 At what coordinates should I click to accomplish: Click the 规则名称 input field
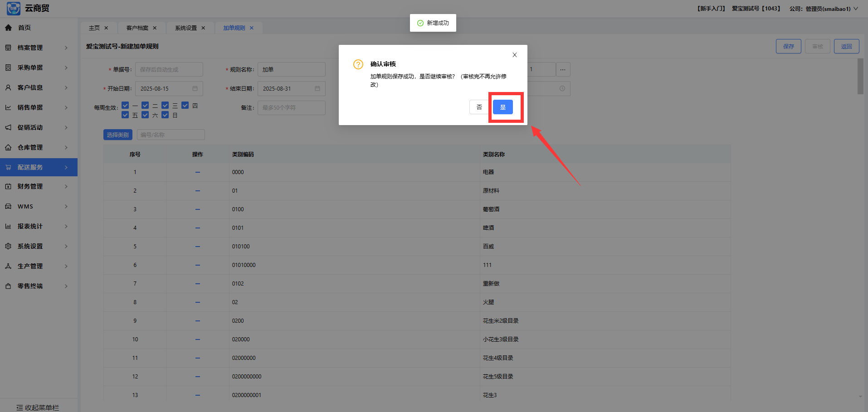(291, 69)
